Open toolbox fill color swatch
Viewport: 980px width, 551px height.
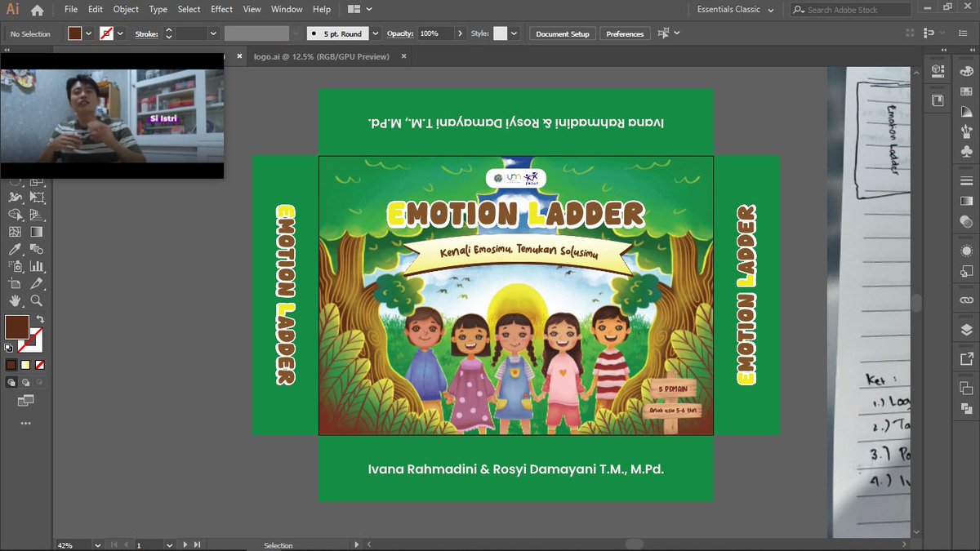pyautogui.click(x=16, y=327)
